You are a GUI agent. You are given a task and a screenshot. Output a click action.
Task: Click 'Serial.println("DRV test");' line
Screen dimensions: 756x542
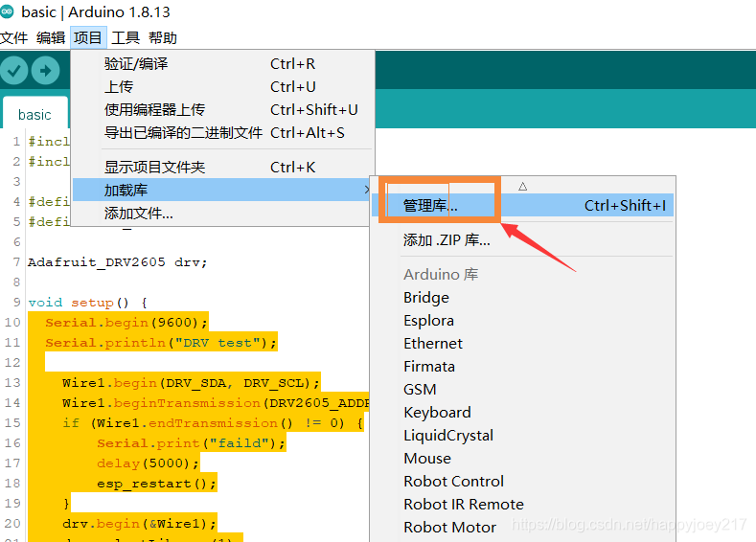pyautogui.click(x=161, y=343)
